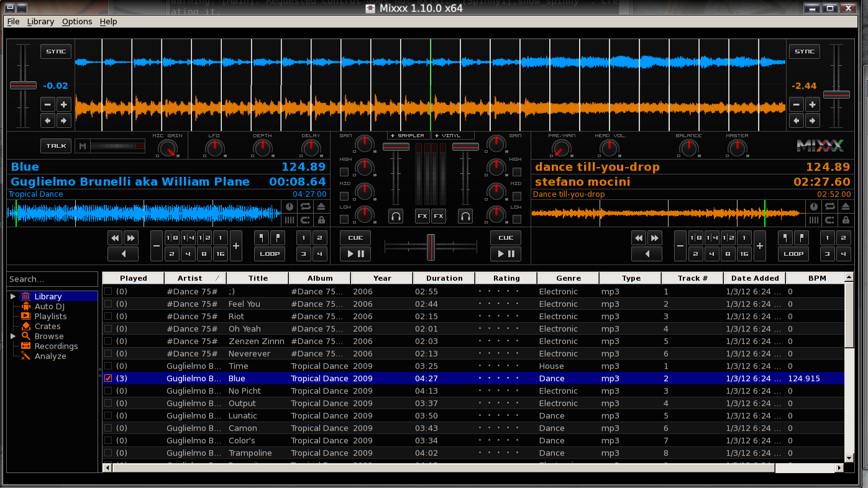This screenshot has height=488, width=868.
Task: Click left deck beatgrid adjust icon
Action: 290,220
